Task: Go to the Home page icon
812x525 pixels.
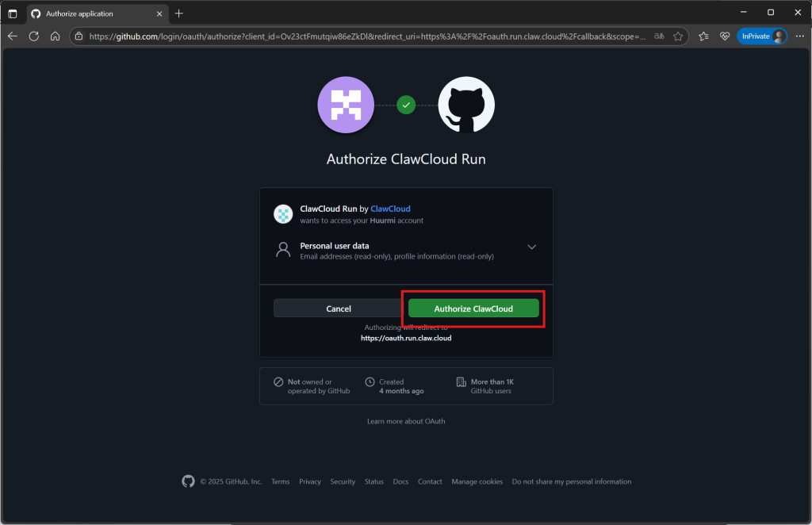Action: point(55,36)
